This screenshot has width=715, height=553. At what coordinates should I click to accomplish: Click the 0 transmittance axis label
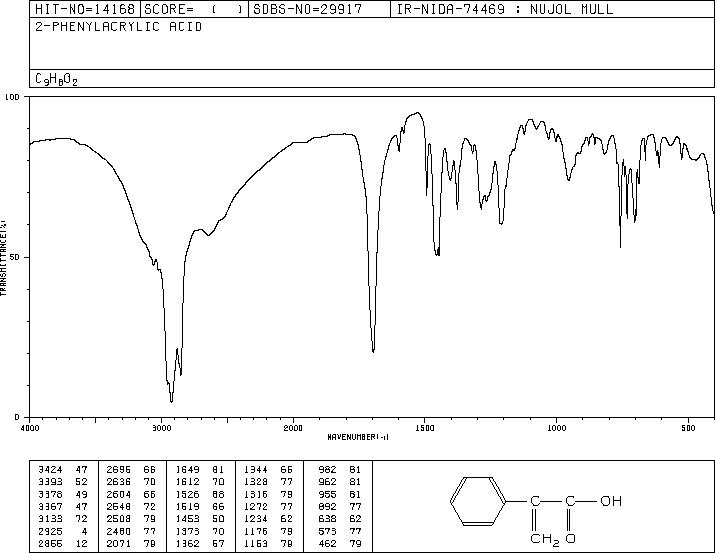point(18,417)
